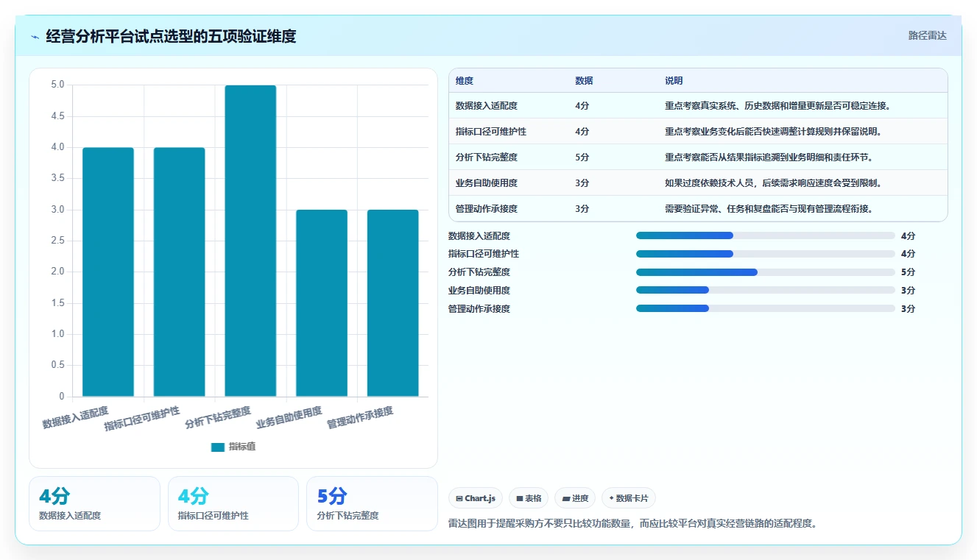The width and height of the screenshot is (977, 560).
Task: Click the description starting 如果过度依赖技术人员
Action: (774, 183)
